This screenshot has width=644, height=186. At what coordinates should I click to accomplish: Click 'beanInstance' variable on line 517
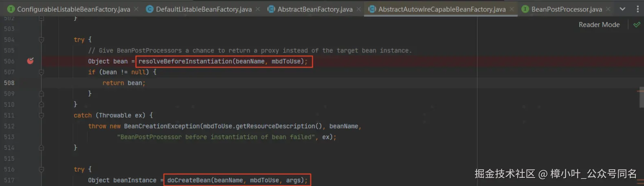135,180
